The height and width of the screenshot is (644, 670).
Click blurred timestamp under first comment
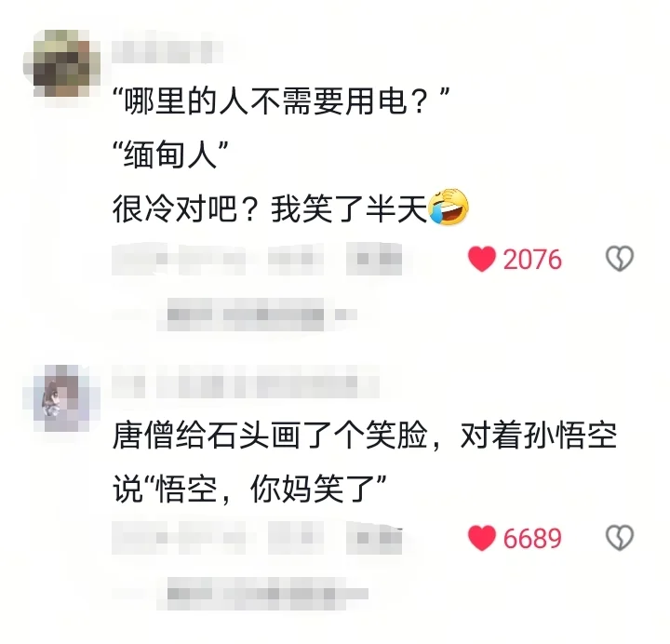(180, 258)
